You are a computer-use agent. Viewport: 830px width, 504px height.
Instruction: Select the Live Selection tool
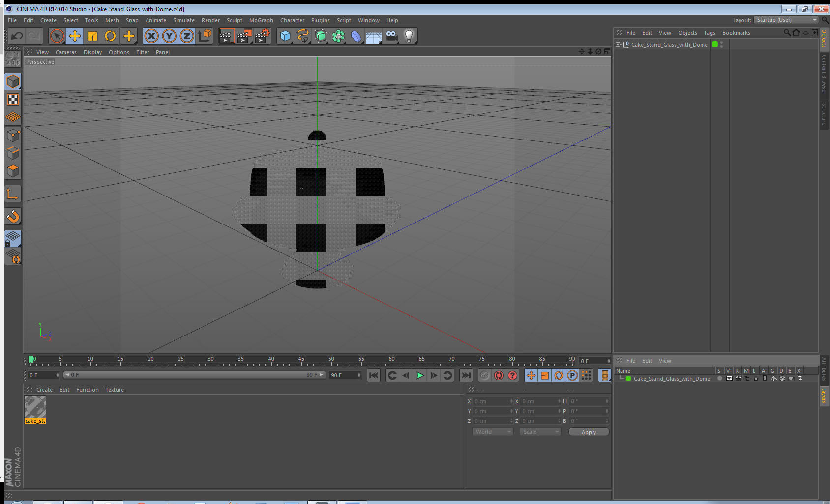(x=57, y=36)
